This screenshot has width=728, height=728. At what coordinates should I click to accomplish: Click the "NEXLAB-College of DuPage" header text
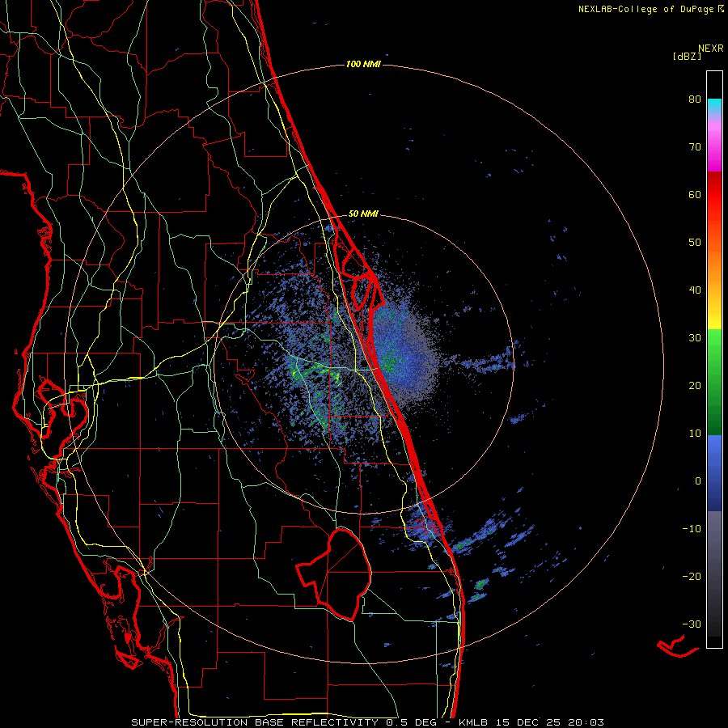click(x=645, y=9)
